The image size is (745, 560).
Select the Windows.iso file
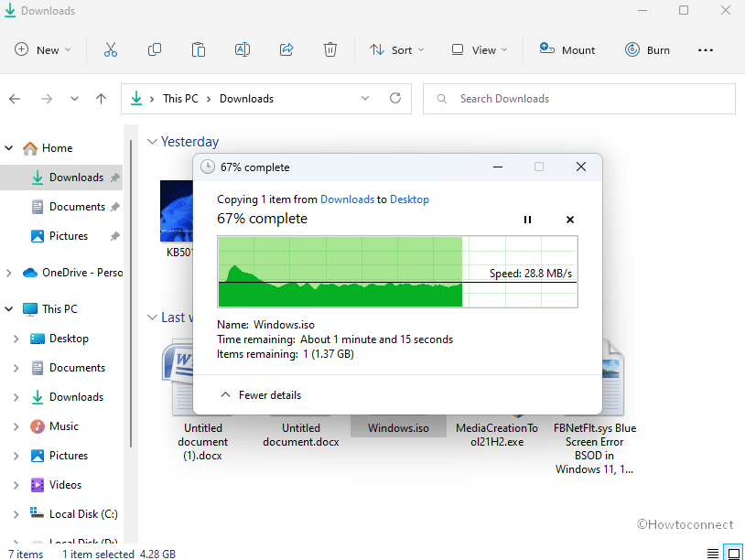tap(398, 428)
